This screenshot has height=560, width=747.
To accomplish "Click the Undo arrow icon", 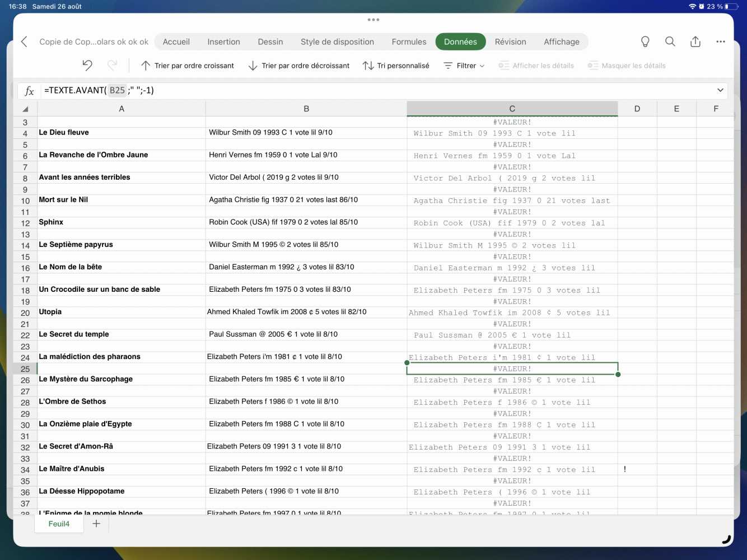I will point(87,66).
